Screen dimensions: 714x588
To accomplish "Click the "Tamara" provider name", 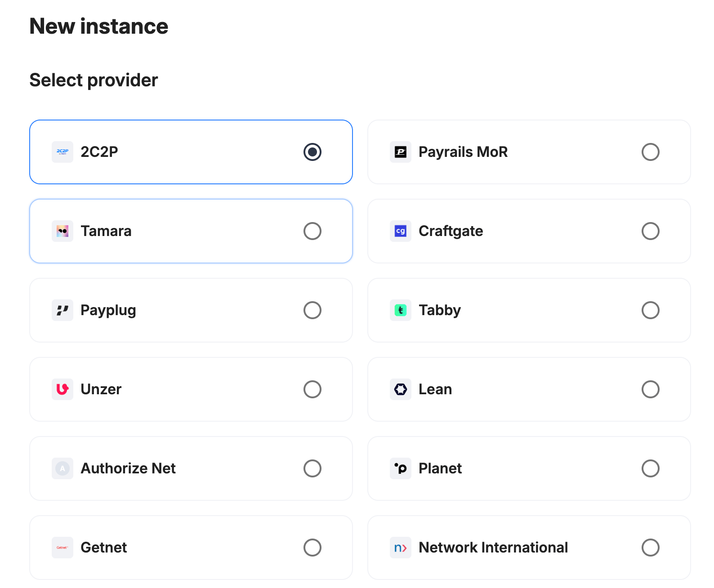I will (x=106, y=231).
